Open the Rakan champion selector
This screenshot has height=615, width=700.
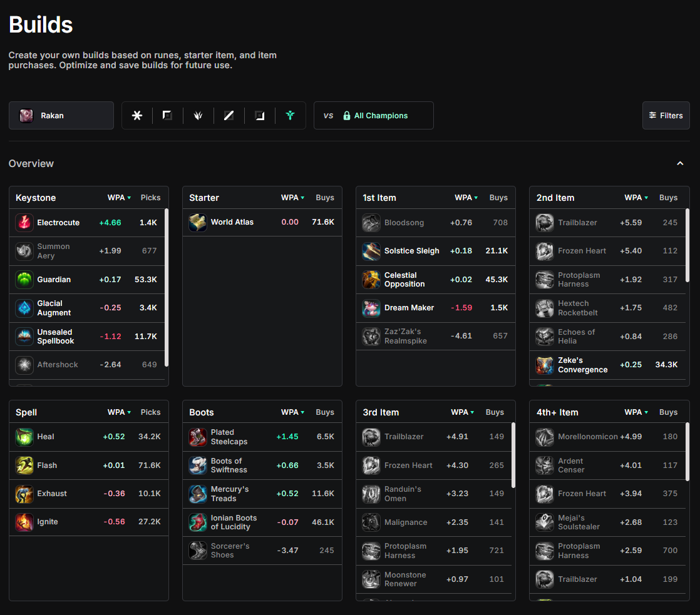pyautogui.click(x=61, y=116)
